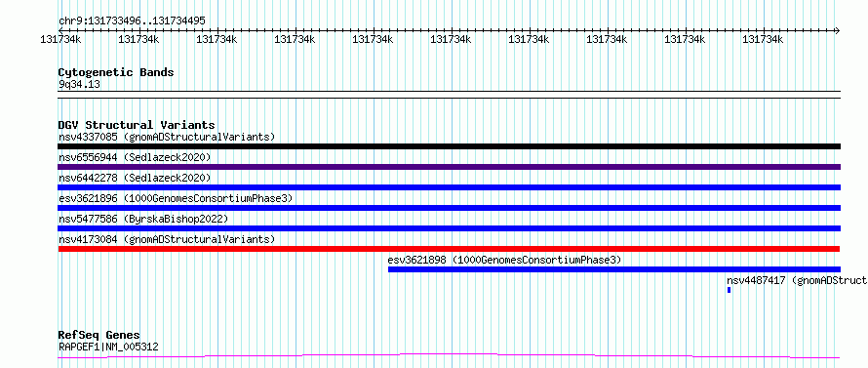Click the RAPGEF1|NM_005312 gene label
This screenshot has height=368, width=868.
click(108, 348)
